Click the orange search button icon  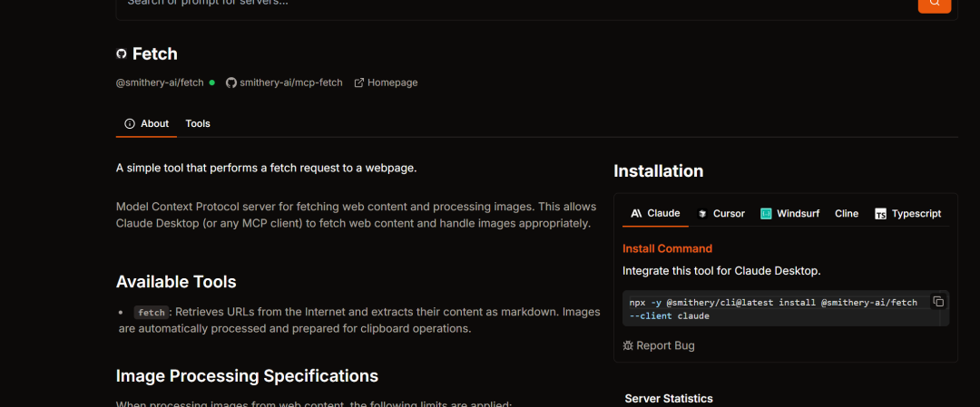tap(934, 4)
